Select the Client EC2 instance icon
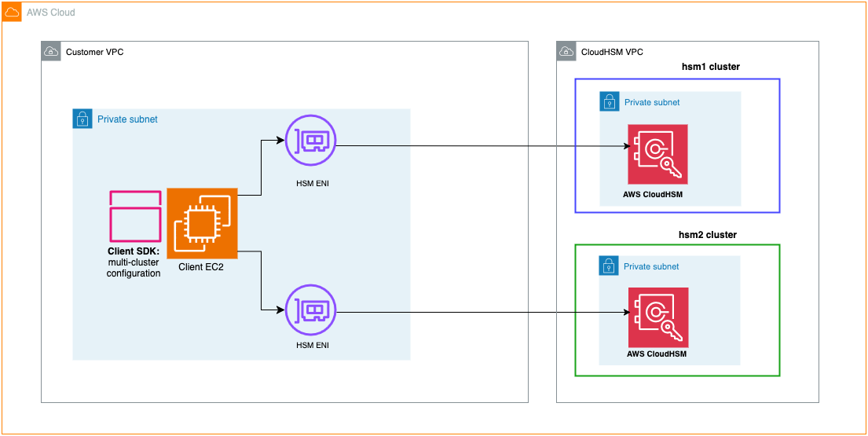The image size is (868, 436). pyautogui.click(x=202, y=224)
